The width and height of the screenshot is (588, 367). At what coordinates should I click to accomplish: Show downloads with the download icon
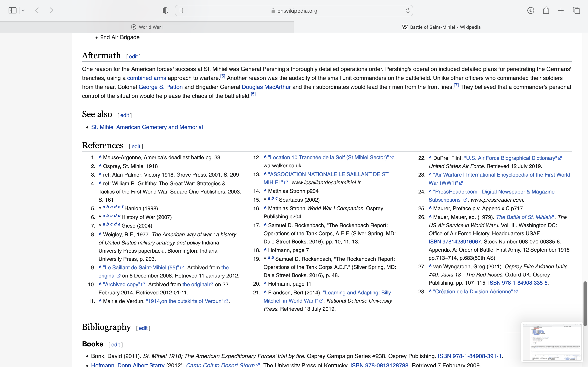click(531, 10)
